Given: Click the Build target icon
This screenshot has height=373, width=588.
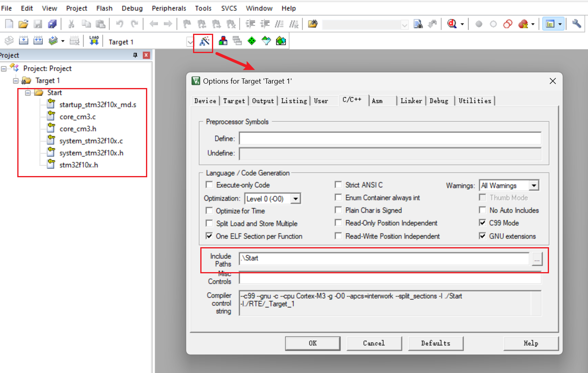Looking at the screenshot, I should (x=24, y=41).
